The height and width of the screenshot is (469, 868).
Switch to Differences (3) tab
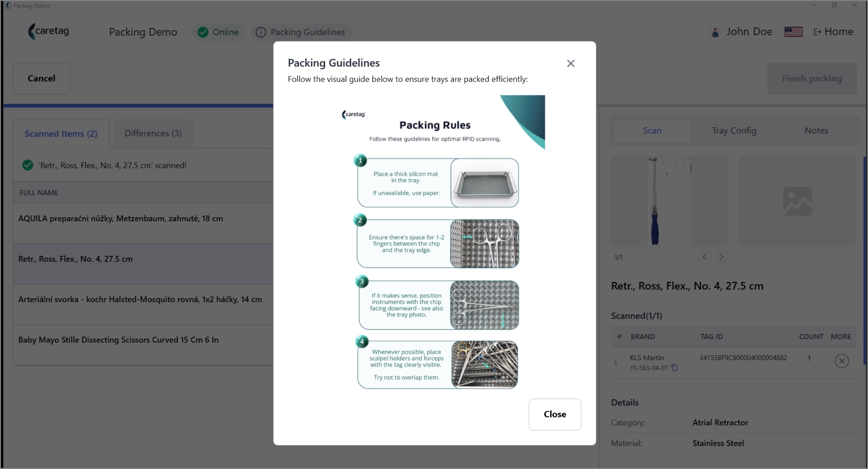point(153,133)
